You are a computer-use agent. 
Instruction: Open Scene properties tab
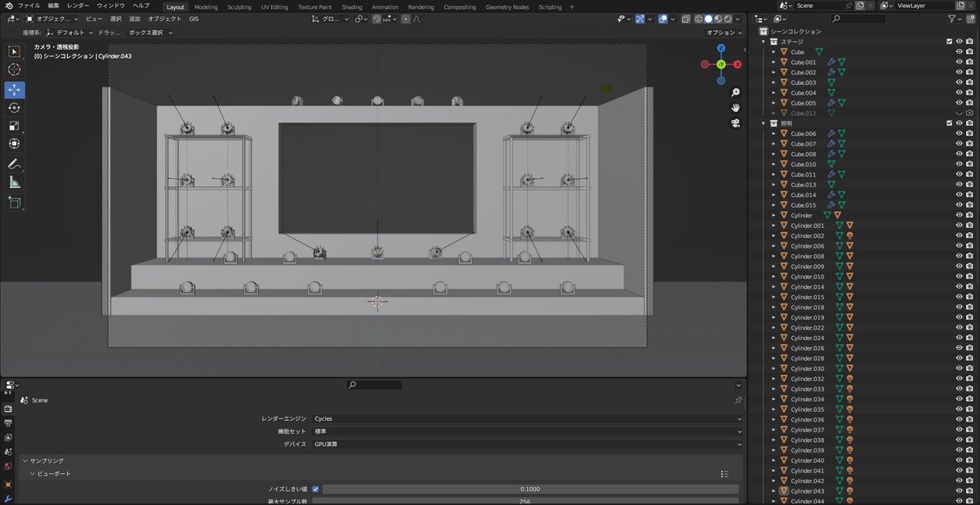(8, 452)
